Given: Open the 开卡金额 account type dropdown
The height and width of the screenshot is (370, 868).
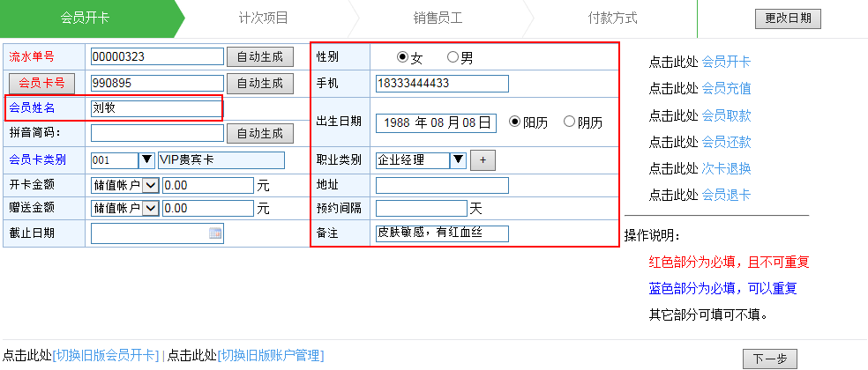Looking at the screenshot, I should [x=150, y=185].
